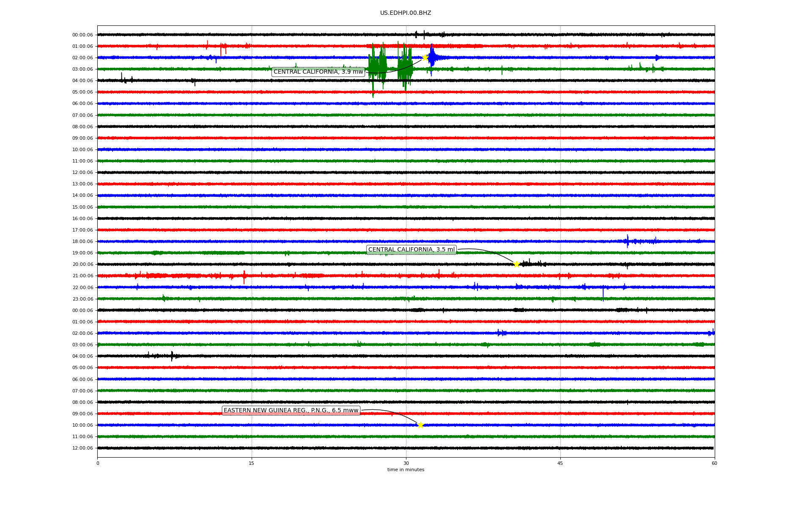Viewport: 812px width, 508px height.
Task: Click the black spike on second 04:00:06 trace
Action: point(172,356)
